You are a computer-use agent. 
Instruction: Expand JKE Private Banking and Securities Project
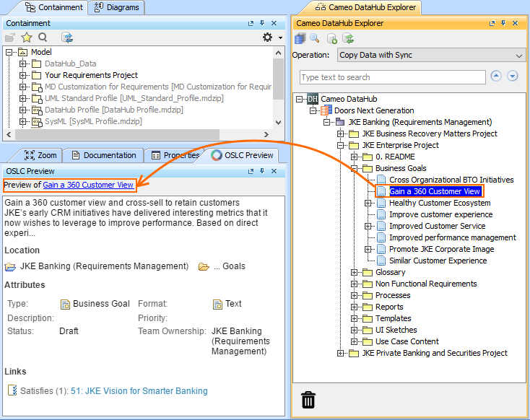[340, 353]
